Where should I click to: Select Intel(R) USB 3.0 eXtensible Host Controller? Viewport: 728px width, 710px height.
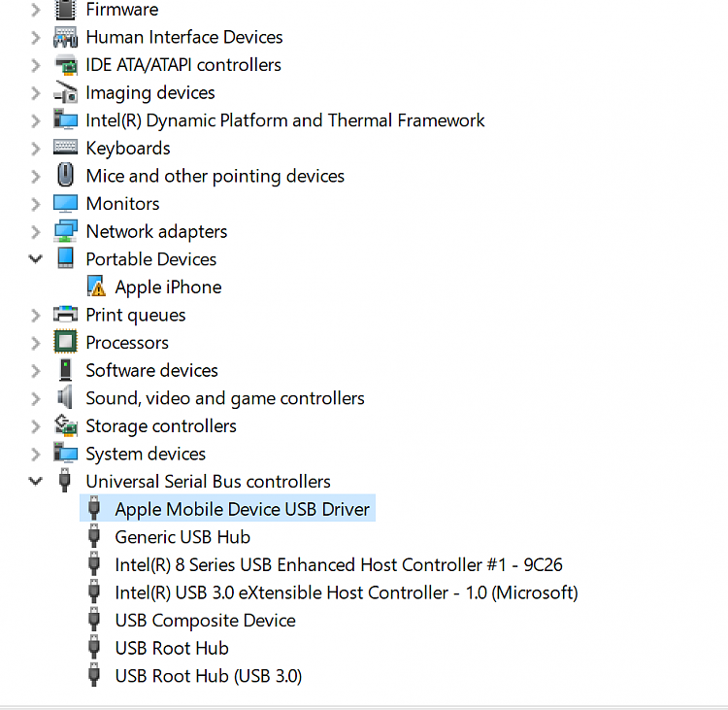coord(346,592)
